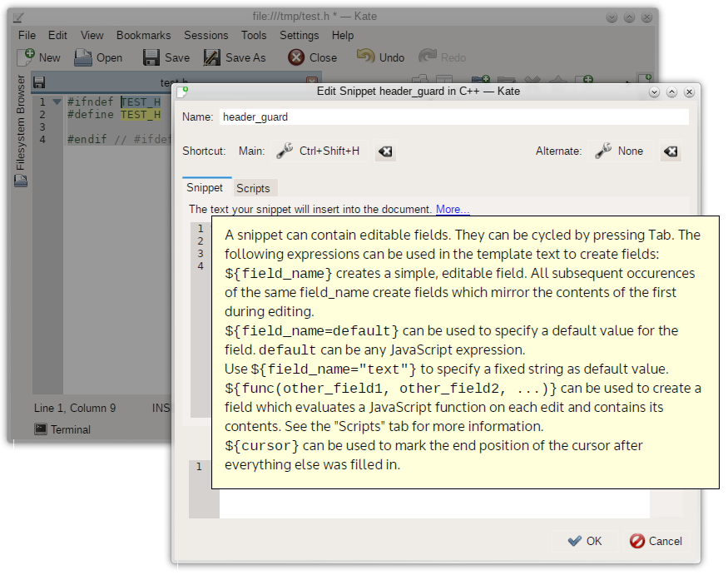
Task: Click the Name field containing header_guard
Action: tap(454, 117)
